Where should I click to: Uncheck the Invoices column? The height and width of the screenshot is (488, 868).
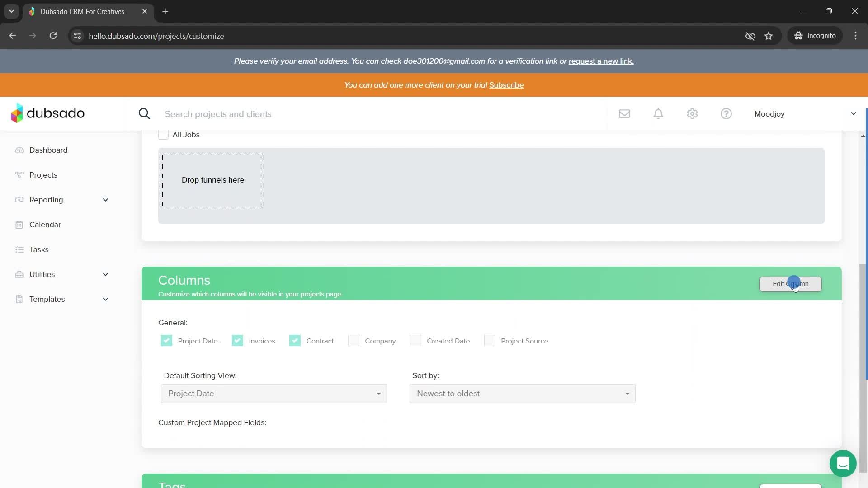237,341
